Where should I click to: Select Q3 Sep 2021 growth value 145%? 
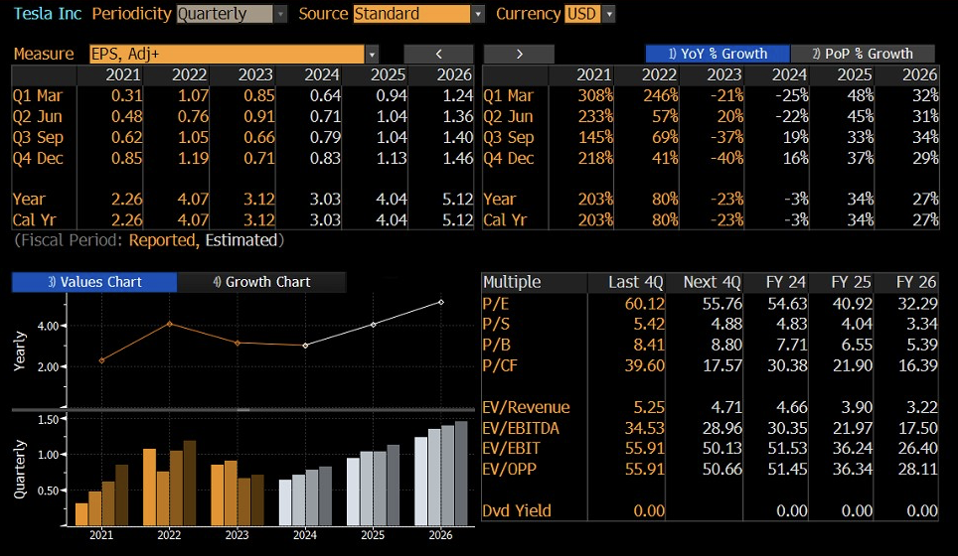click(x=595, y=137)
